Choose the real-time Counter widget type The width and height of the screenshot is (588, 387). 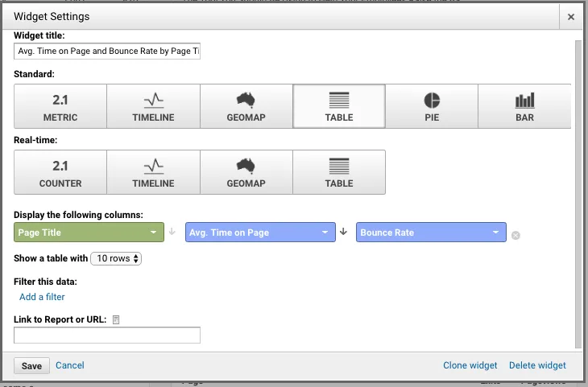pos(60,172)
